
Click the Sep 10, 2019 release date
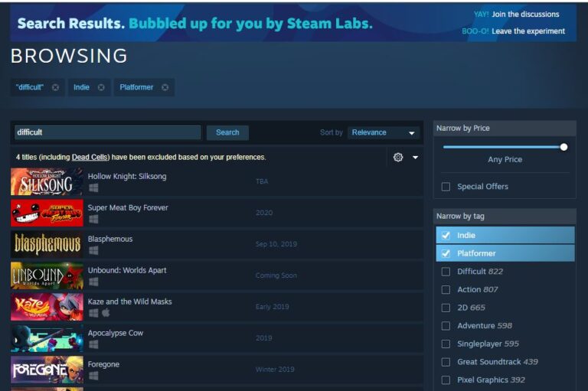[x=276, y=244]
